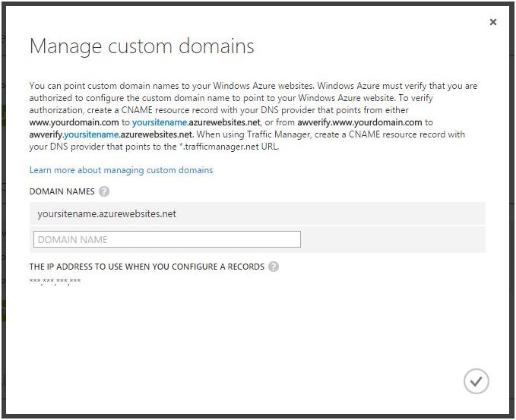Click the masked IP address value
This screenshot has width=516, height=420.
[55, 283]
